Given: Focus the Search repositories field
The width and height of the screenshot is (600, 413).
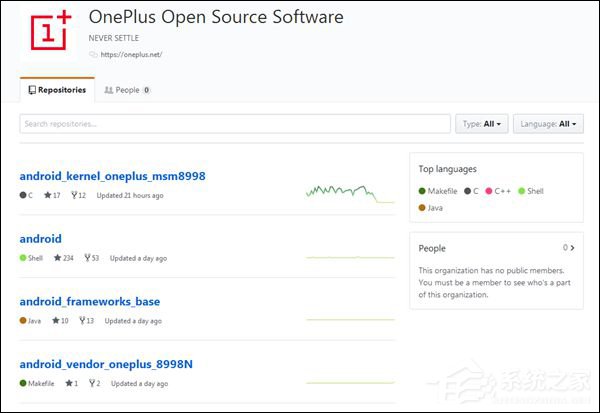Looking at the screenshot, I should pos(235,124).
